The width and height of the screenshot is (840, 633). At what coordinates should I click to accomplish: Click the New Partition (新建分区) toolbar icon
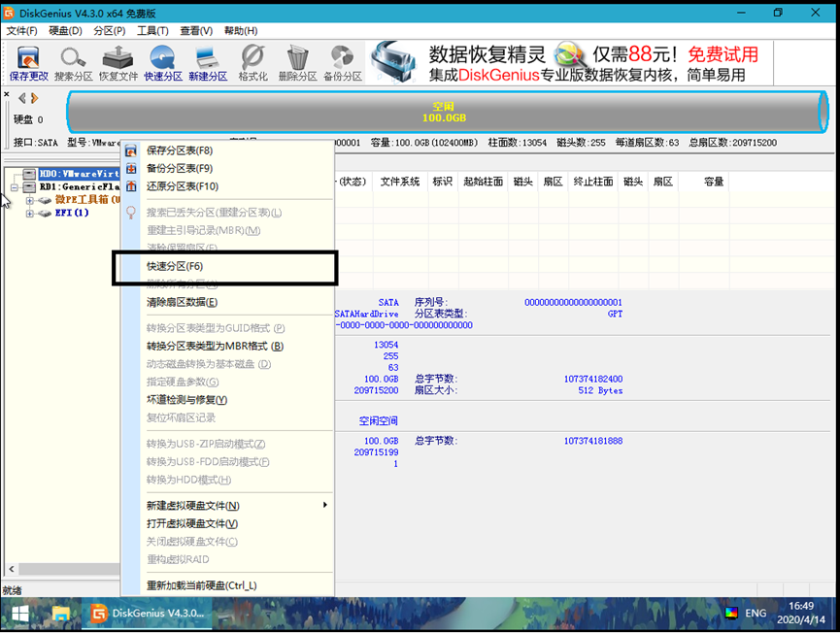click(x=208, y=63)
